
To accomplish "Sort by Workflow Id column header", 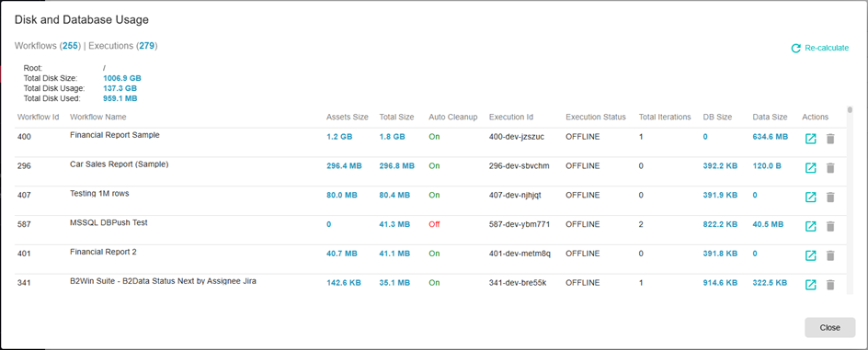I will 38,118.
